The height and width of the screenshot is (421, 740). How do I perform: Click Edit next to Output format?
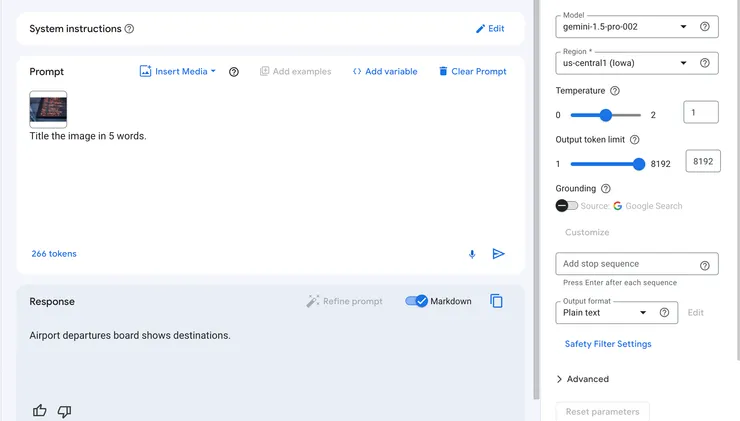695,312
